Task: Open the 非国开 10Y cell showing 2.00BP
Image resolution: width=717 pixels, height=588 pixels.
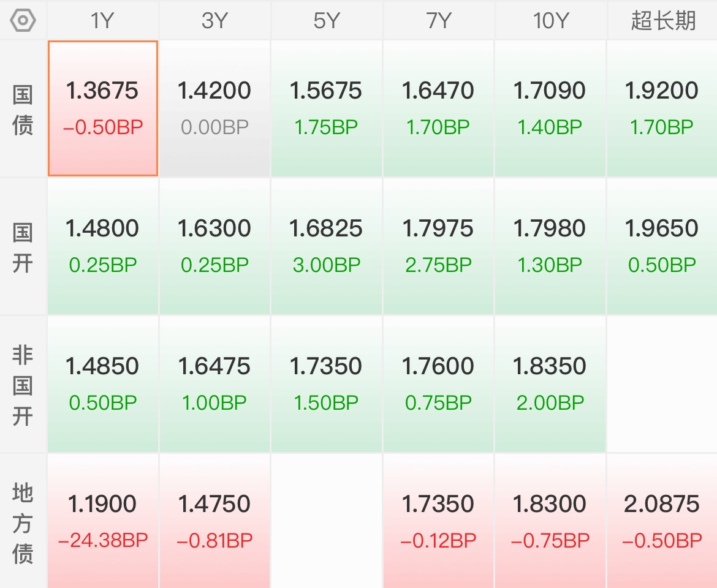Action: (550, 384)
